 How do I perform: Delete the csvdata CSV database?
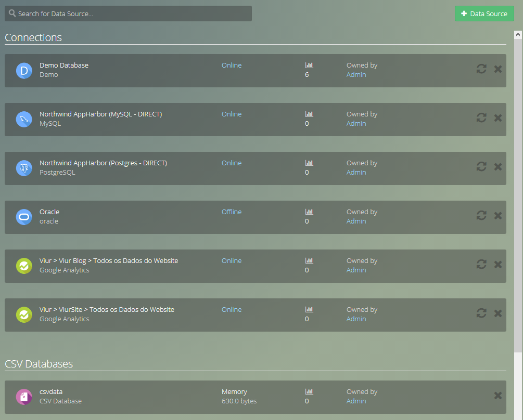tap(498, 396)
